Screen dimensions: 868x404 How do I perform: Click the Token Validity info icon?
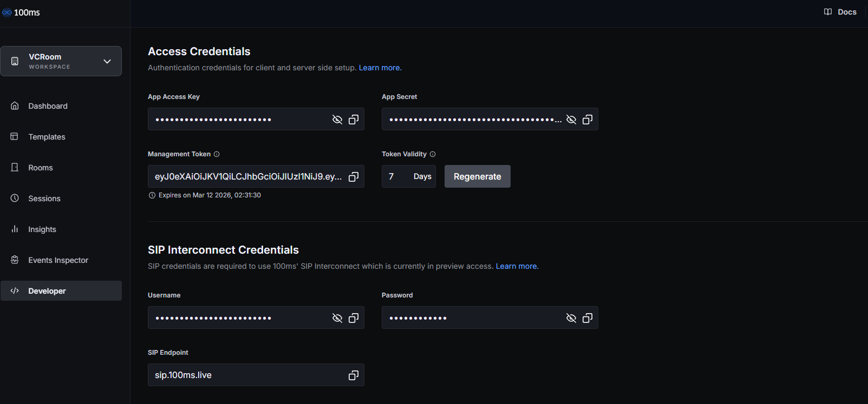(x=433, y=154)
